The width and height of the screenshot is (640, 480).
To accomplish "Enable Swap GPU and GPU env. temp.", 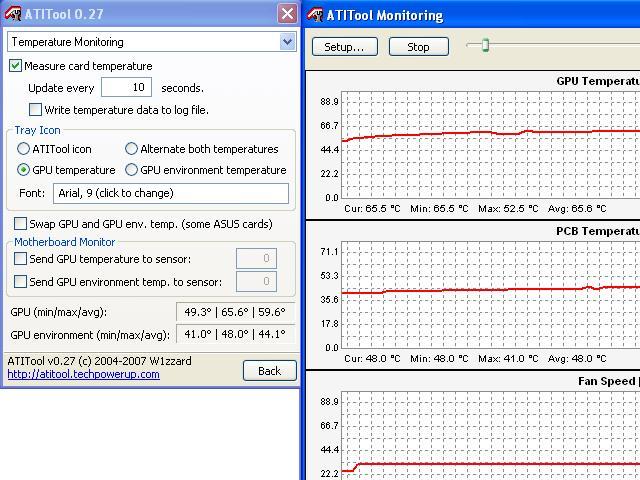I will click(x=20, y=224).
